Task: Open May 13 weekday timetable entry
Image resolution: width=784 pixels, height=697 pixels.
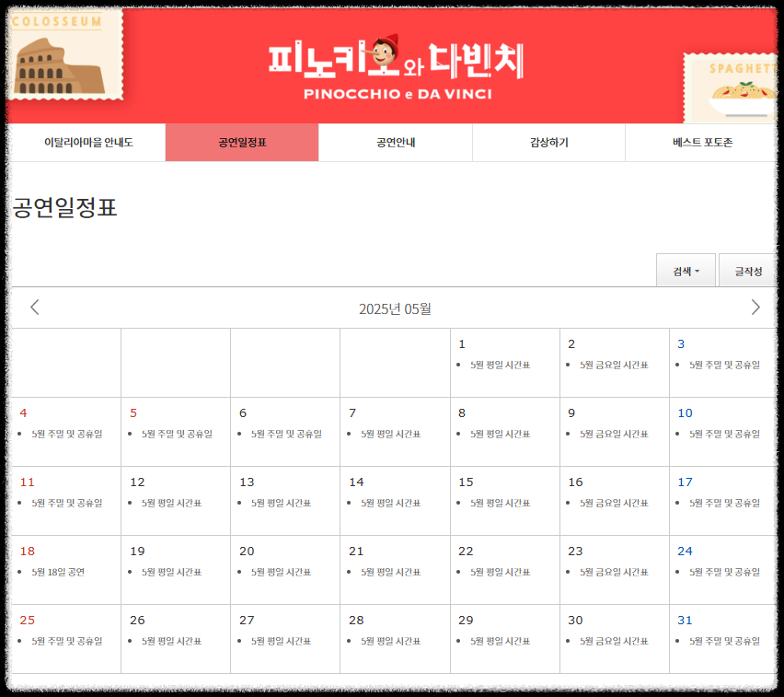Action: point(281,503)
